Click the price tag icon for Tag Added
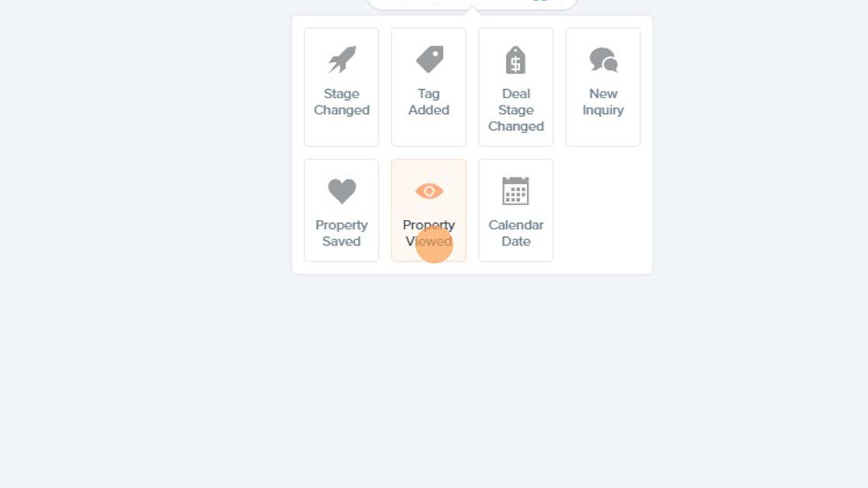This screenshot has width=868, height=488. pos(429,59)
